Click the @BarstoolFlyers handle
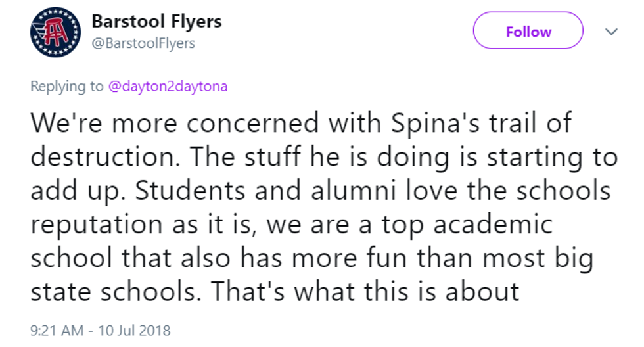 pos(143,43)
